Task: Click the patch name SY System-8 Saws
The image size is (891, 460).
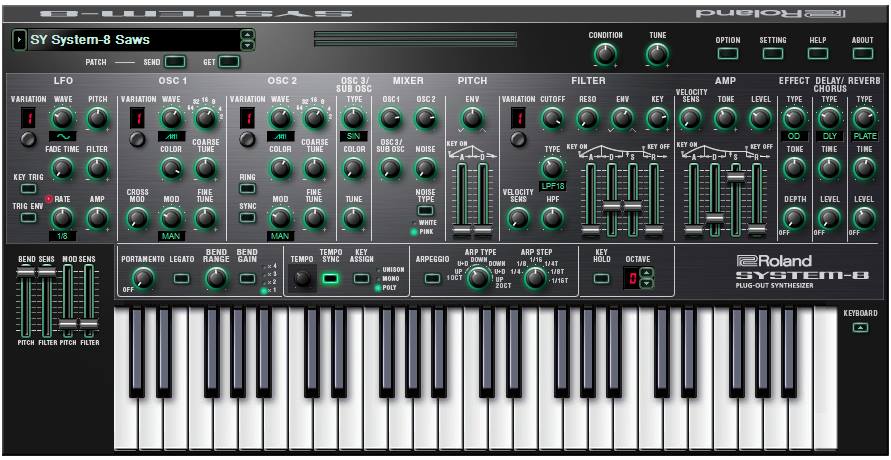Action: [x=90, y=40]
